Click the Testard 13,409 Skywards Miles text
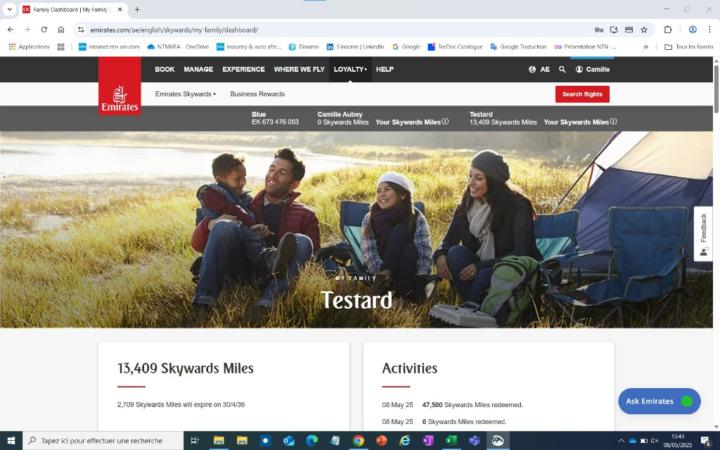Screen dimensions: 720x450 503,118
